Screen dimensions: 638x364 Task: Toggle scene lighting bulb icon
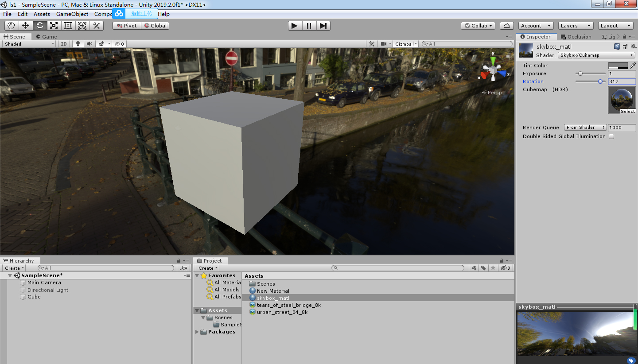click(78, 44)
